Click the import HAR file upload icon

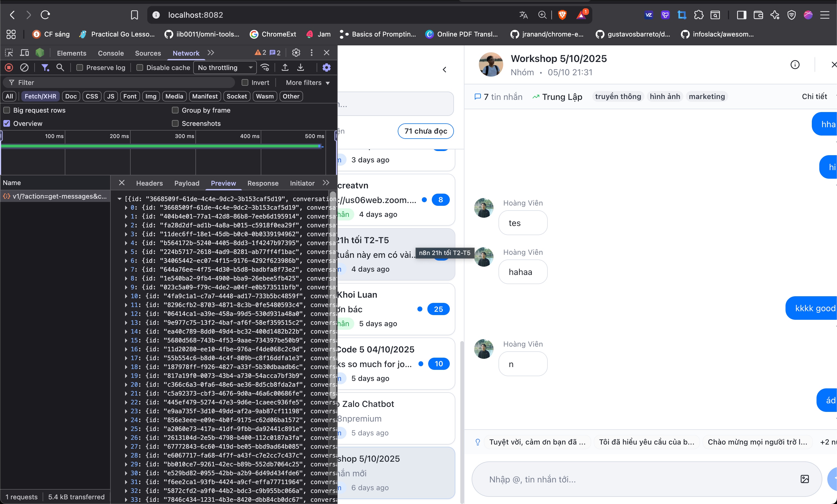click(285, 67)
